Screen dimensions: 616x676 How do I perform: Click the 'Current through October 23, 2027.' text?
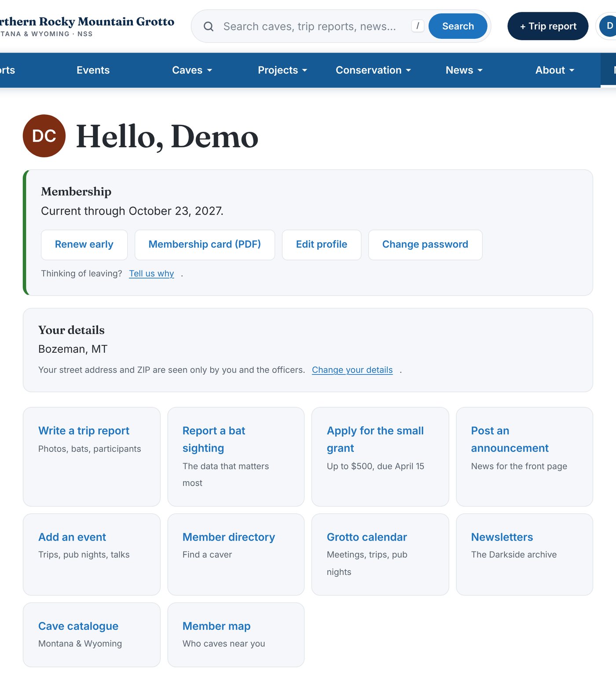pyautogui.click(x=132, y=211)
